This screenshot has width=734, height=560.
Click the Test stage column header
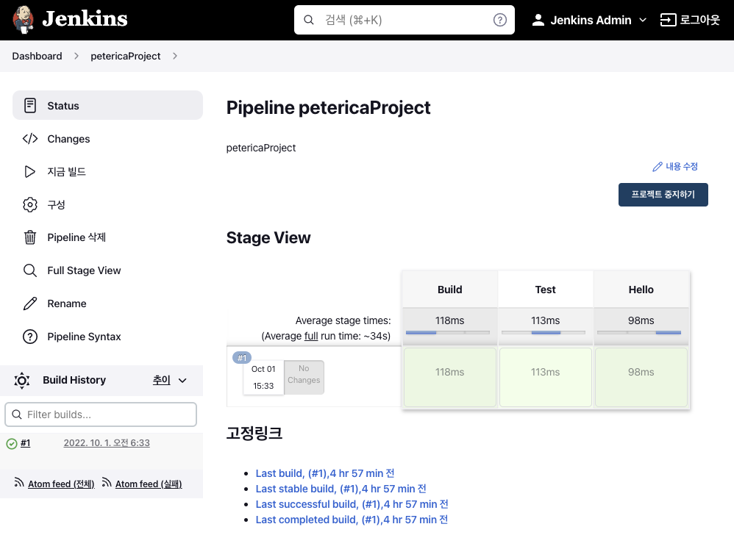click(545, 290)
